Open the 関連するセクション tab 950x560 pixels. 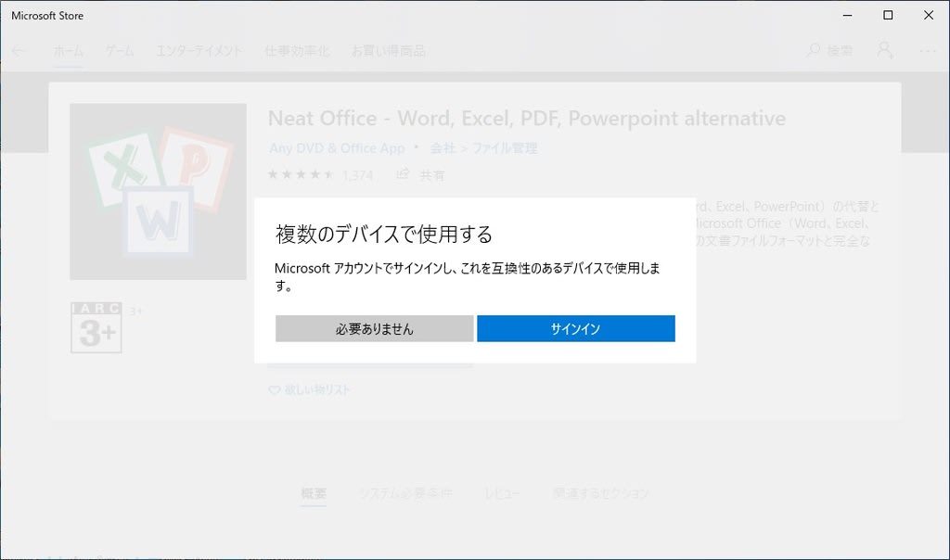tap(601, 493)
